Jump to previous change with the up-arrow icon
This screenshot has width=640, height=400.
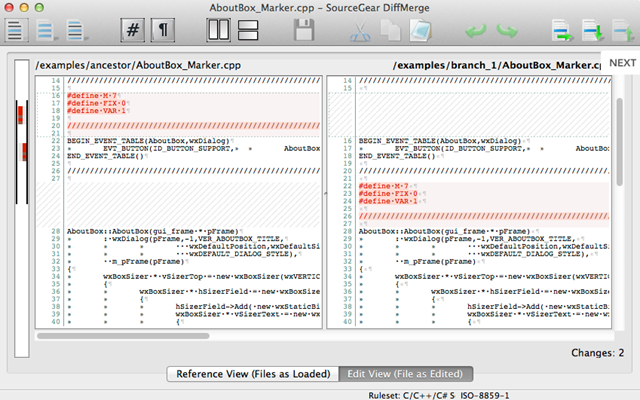coord(623,31)
